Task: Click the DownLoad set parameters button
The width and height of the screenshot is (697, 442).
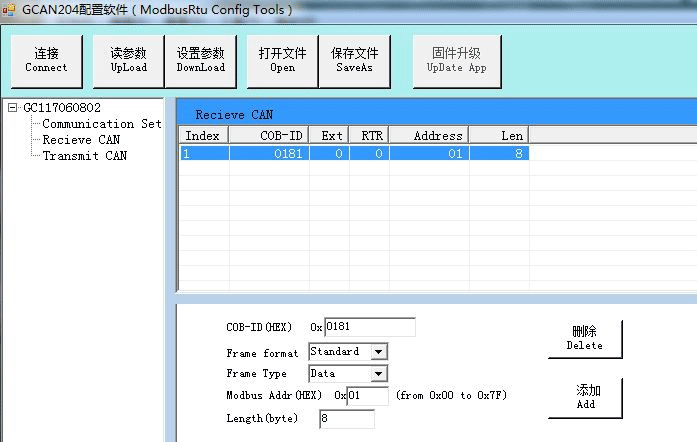Action: click(x=202, y=60)
